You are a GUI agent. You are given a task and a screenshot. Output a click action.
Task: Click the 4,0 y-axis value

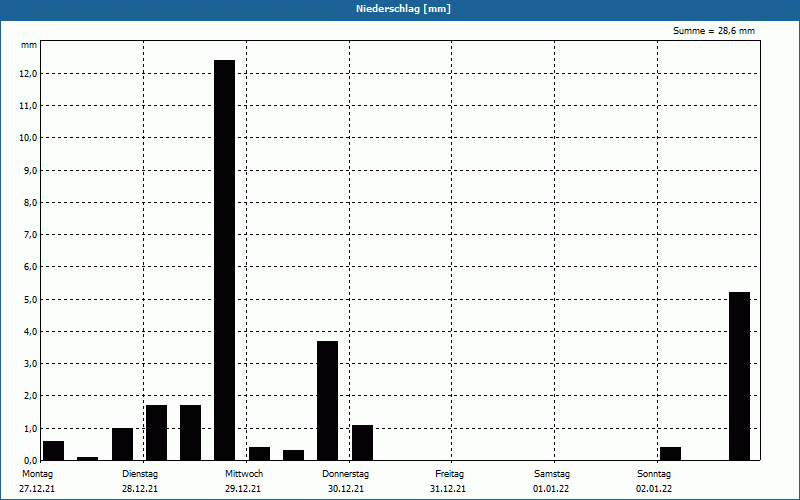click(31, 332)
